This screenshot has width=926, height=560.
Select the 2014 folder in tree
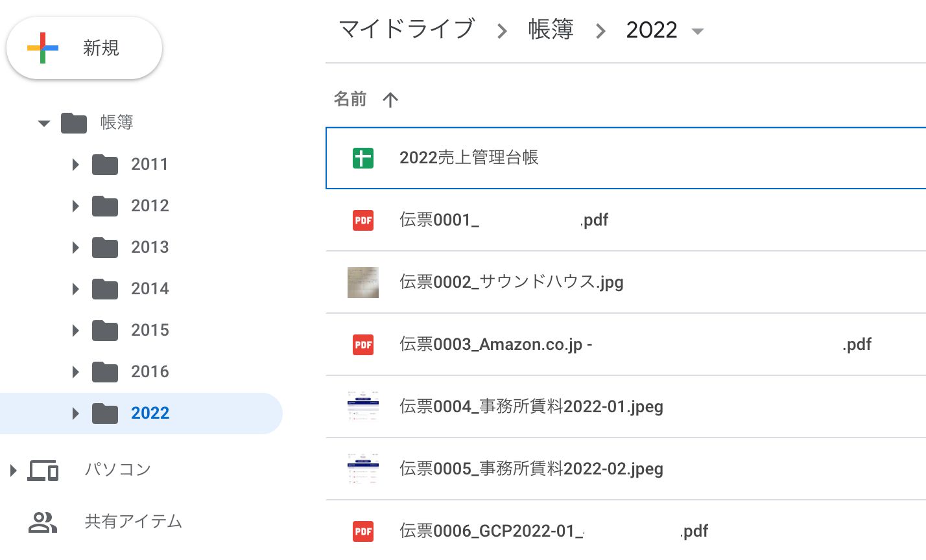pyautogui.click(x=150, y=288)
